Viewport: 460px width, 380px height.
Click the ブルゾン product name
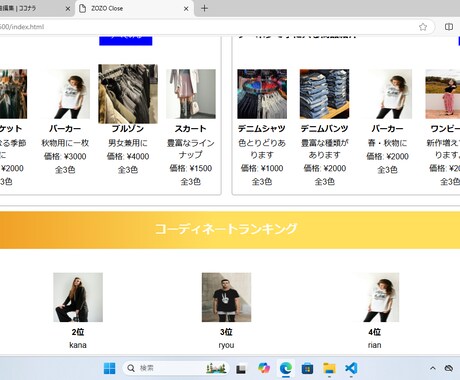click(128, 129)
